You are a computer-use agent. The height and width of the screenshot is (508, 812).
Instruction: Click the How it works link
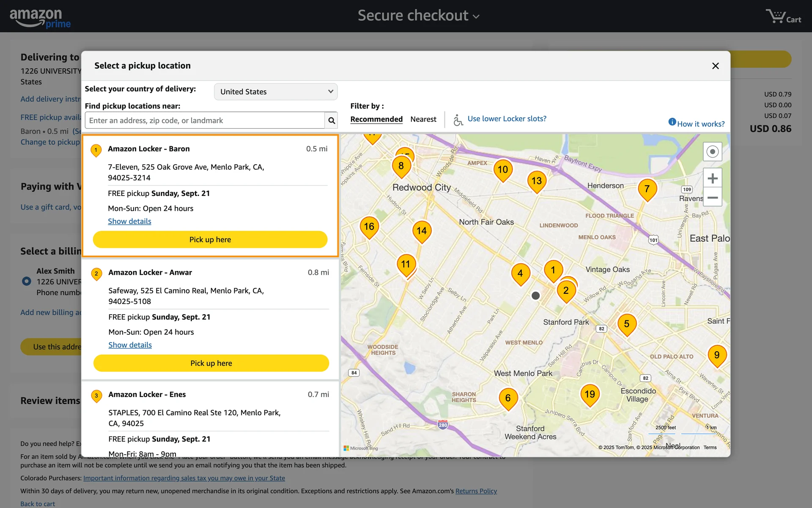(700, 124)
